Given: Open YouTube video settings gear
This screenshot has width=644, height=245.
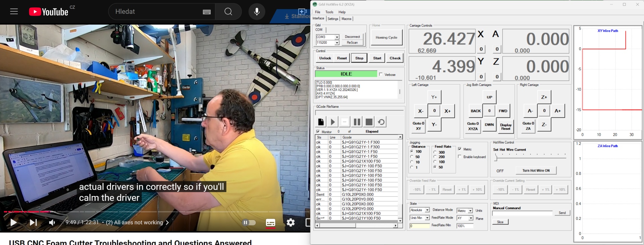Looking at the screenshot, I should point(290,223).
